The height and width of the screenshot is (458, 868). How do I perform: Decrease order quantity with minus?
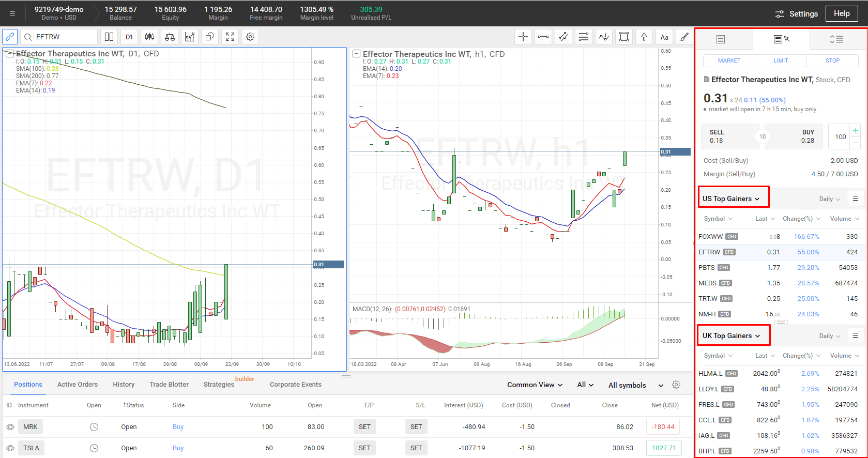[855, 143]
